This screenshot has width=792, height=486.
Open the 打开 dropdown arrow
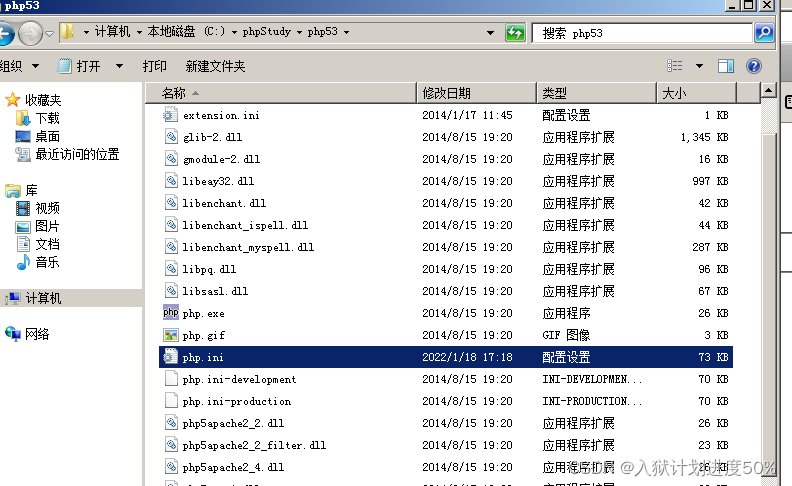point(119,66)
